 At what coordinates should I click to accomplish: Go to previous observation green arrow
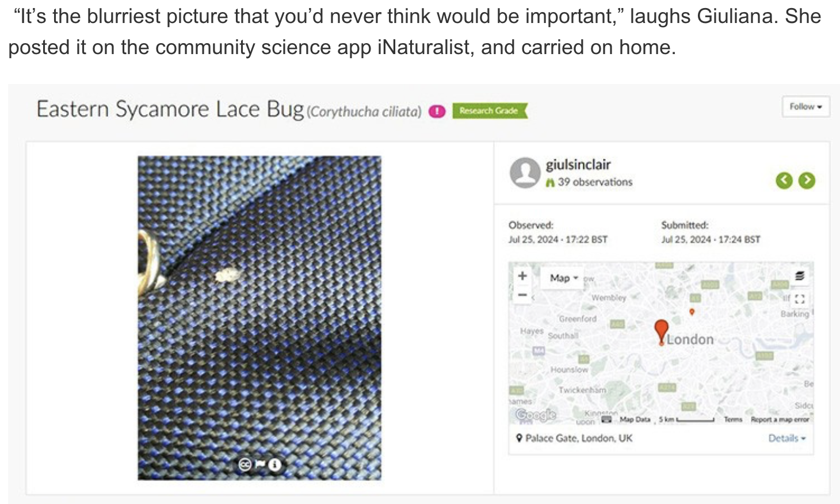click(x=784, y=181)
